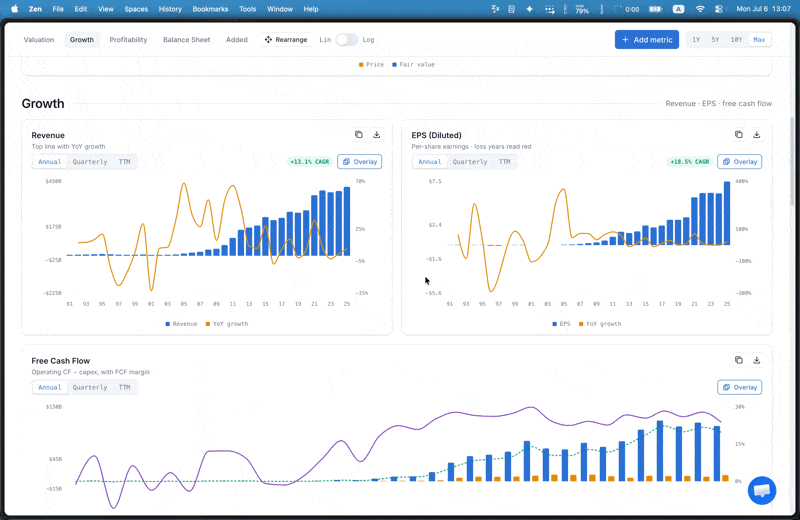Toggle Revenue series in chart legend
800x520 pixels.
coord(181,324)
